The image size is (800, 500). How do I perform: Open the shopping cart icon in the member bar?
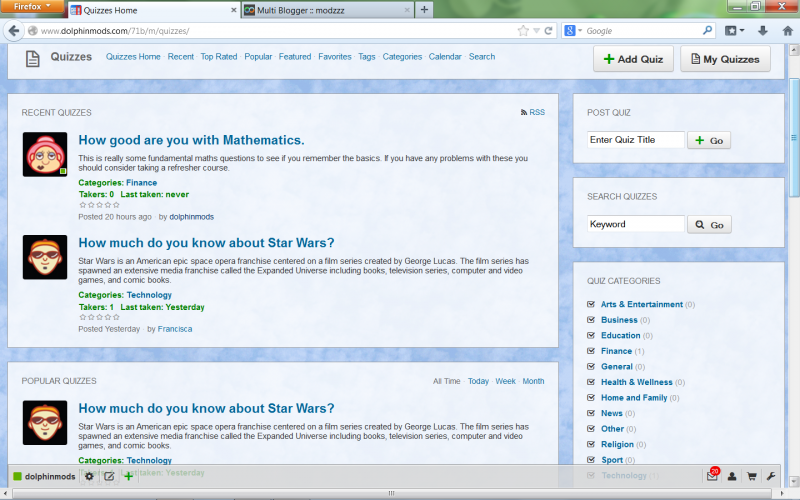pos(752,477)
